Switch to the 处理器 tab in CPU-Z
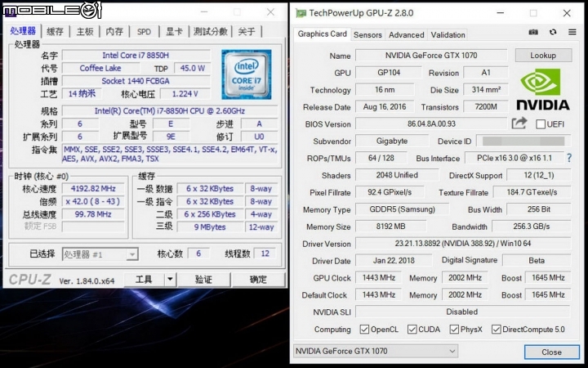This screenshot has width=588, height=368. [23, 31]
